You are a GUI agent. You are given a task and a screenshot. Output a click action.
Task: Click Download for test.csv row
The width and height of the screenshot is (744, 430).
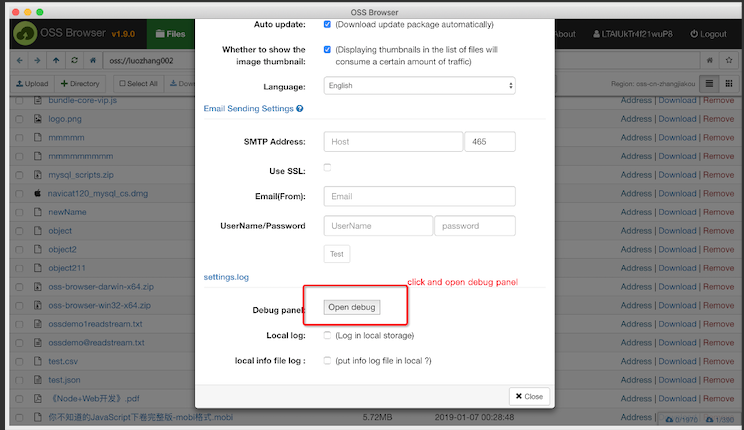pyautogui.click(x=677, y=361)
